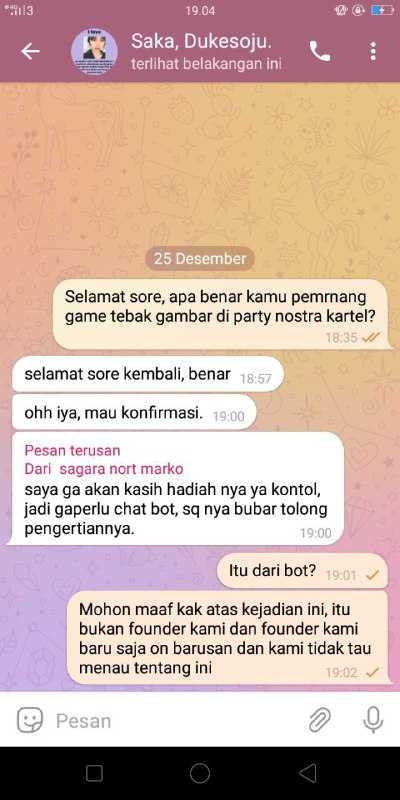Image resolution: width=400 pixels, height=800 pixels.
Task: Tap the 'ohh iya, mau konfirmasi.' message
Action: coord(134,414)
